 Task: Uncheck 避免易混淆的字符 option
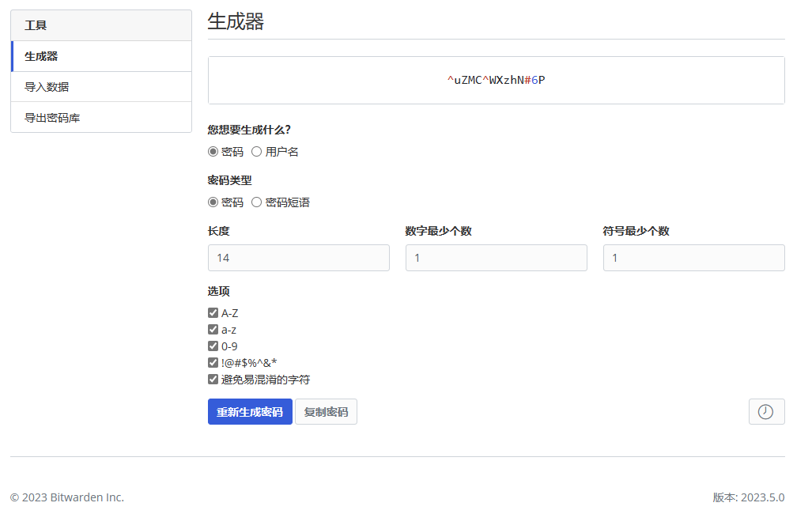pos(213,380)
